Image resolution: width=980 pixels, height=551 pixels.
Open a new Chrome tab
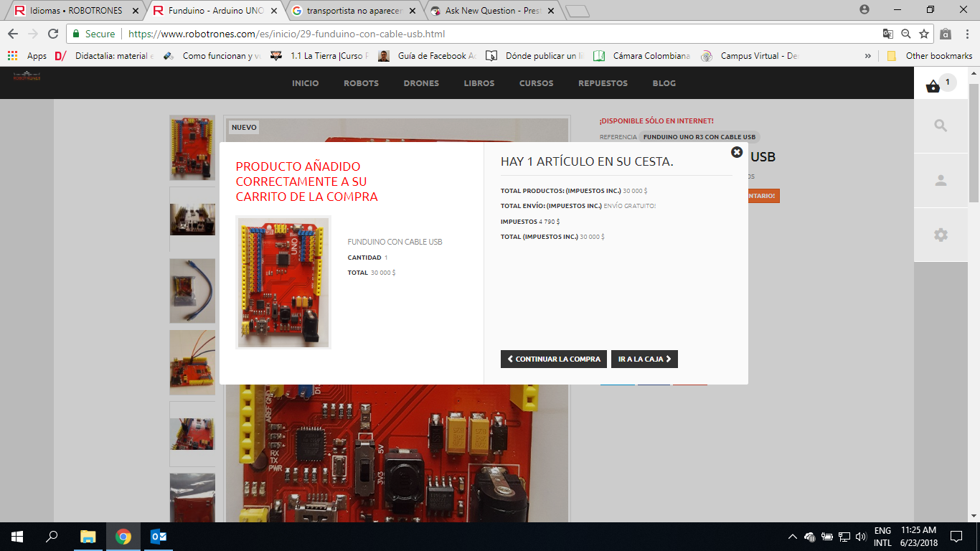point(577,11)
